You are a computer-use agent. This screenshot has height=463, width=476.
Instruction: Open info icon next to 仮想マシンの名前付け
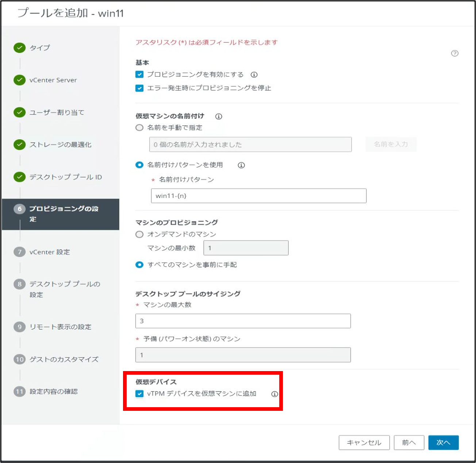219,116
